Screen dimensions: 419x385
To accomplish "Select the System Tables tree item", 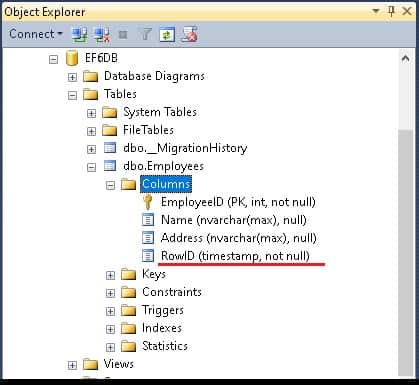I will tap(160, 112).
